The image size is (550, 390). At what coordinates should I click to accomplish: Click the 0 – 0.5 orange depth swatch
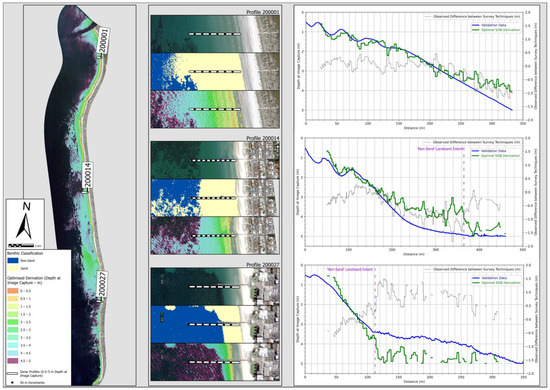13,291
